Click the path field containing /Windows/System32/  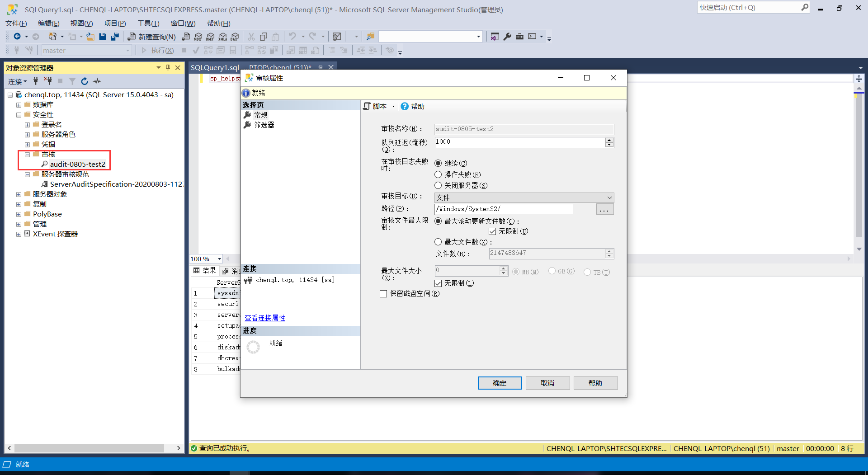[503, 209]
